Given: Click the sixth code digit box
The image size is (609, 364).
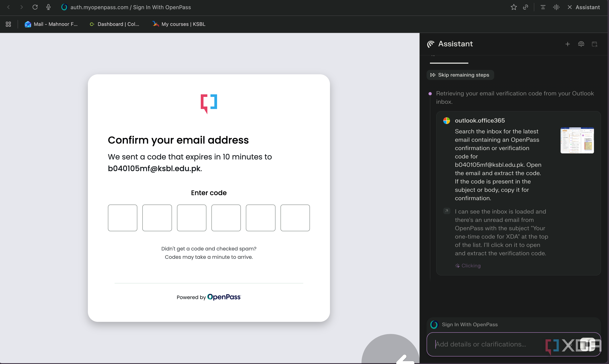Looking at the screenshot, I should [x=295, y=218].
